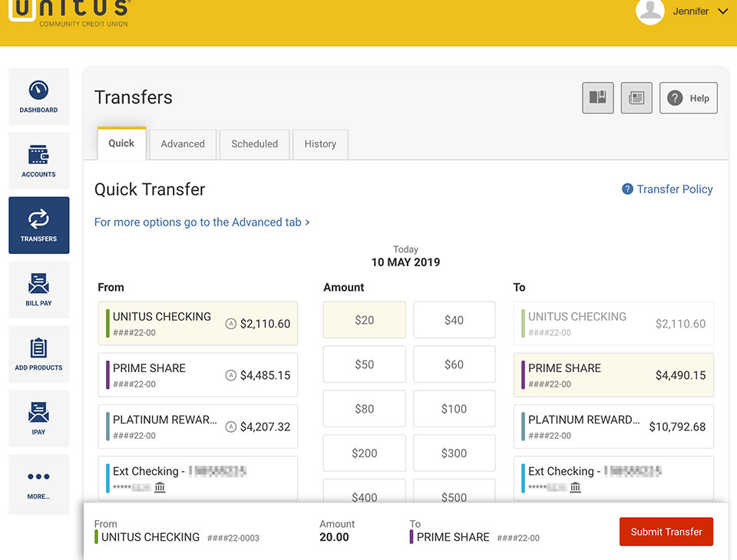Choose Ext Checking as To account
The height and width of the screenshot is (560, 737).
click(x=613, y=478)
